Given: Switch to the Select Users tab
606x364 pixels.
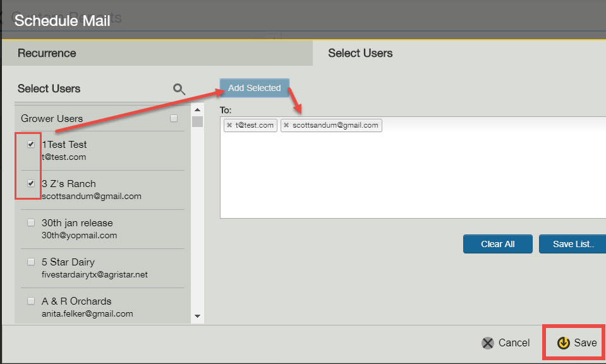Looking at the screenshot, I should (x=360, y=53).
